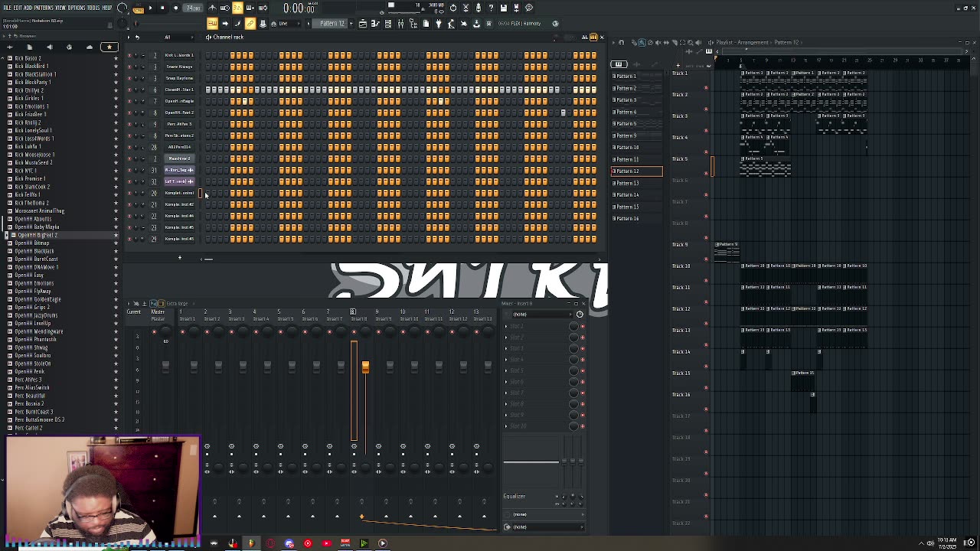Click the globe icon next to FLEX Harmony

555,24
